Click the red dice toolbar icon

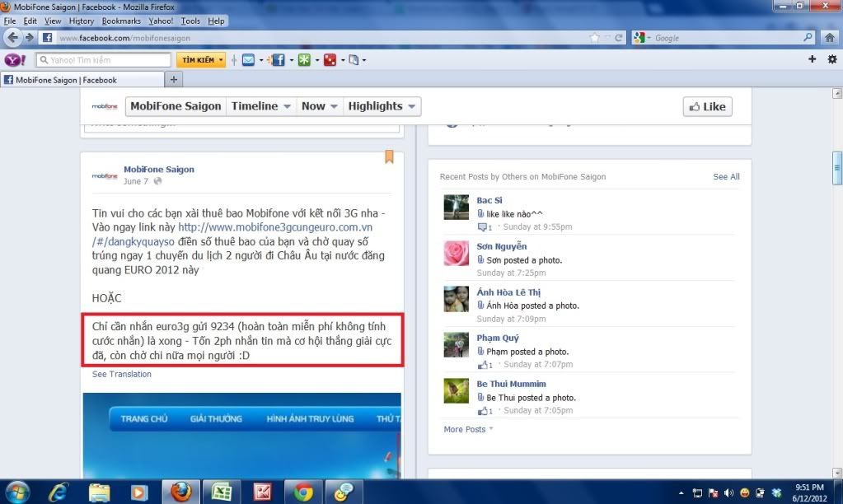(x=329, y=60)
